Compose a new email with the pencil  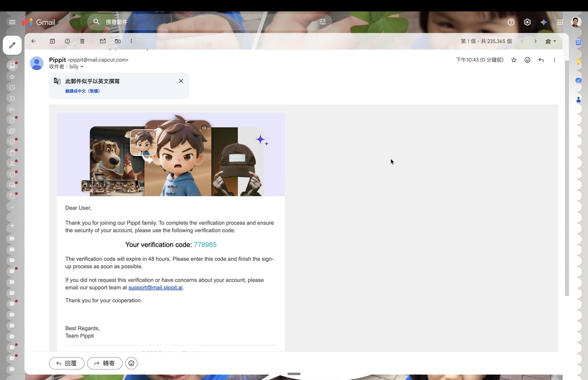(x=12, y=45)
